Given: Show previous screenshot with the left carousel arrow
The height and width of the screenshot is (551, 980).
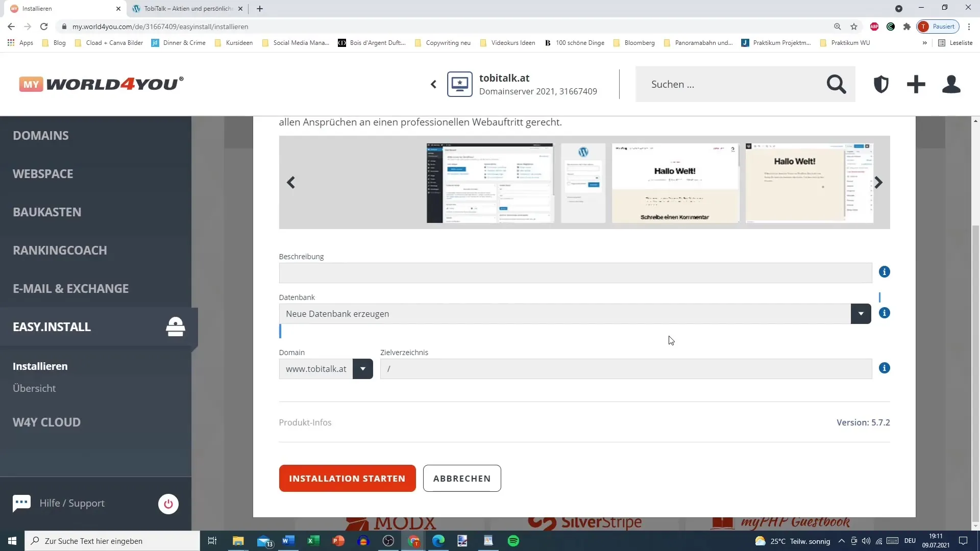Looking at the screenshot, I should tap(291, 183).
